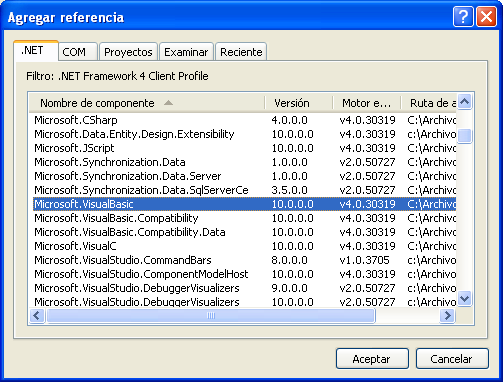Switch to the .NET tab
This screenshot has height=382, width=503.
coord(36,51)
